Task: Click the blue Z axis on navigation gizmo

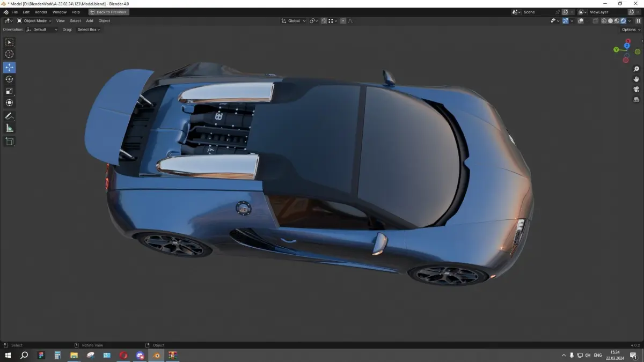Action: click(627, 46)
